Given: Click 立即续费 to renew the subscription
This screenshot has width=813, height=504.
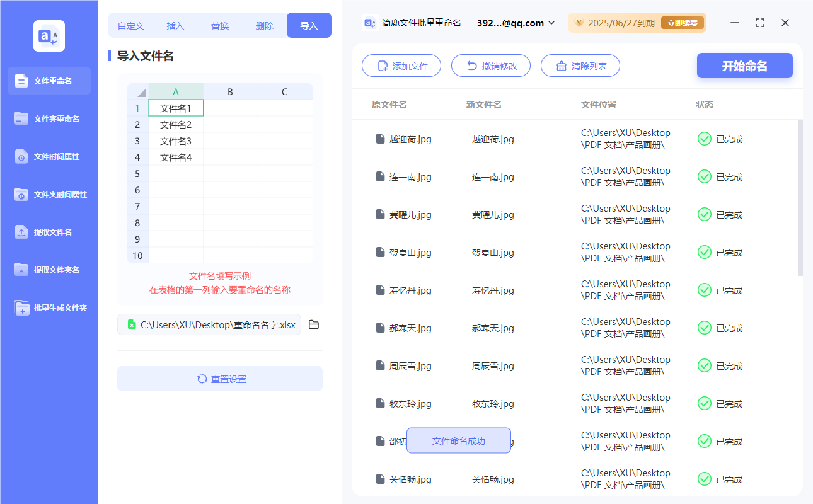Looking at the screenshot, I should click(x=683, y=22).
